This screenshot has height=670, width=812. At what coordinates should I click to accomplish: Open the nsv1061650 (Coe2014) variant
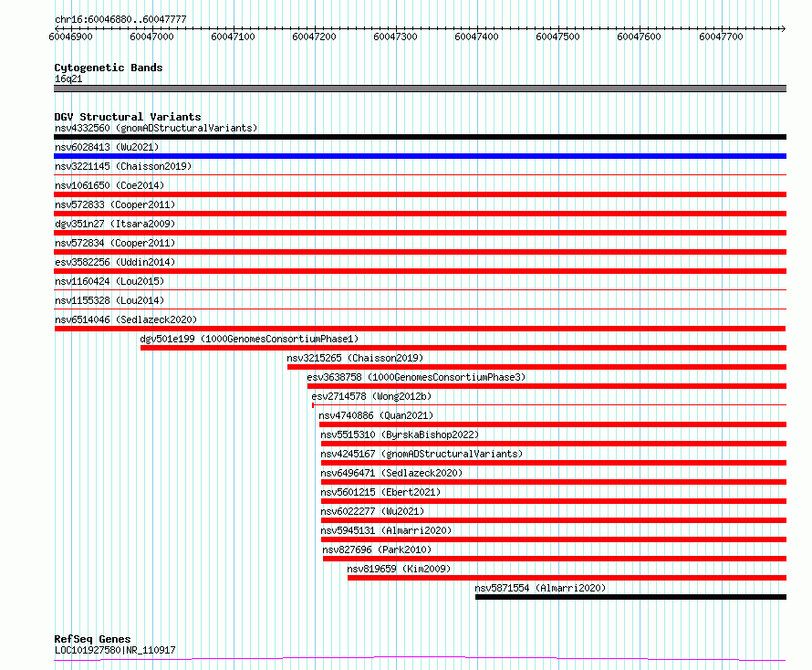coord(109,185)
